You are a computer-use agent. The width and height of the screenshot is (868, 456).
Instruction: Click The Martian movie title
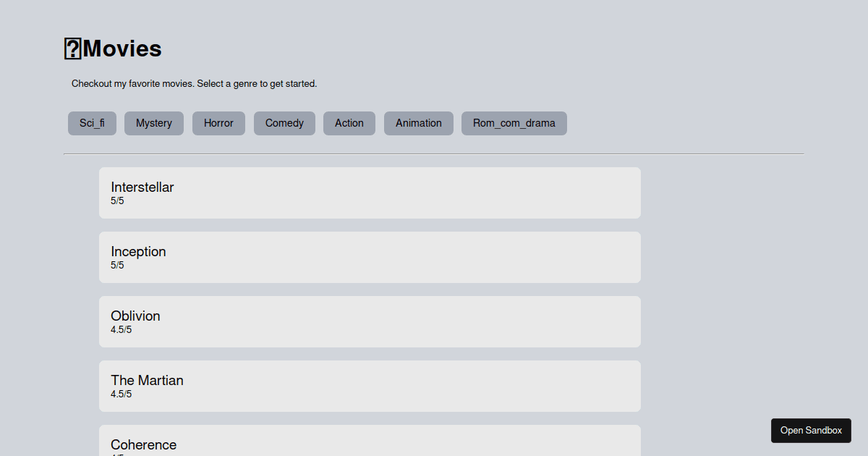click(x=147, y=381)
